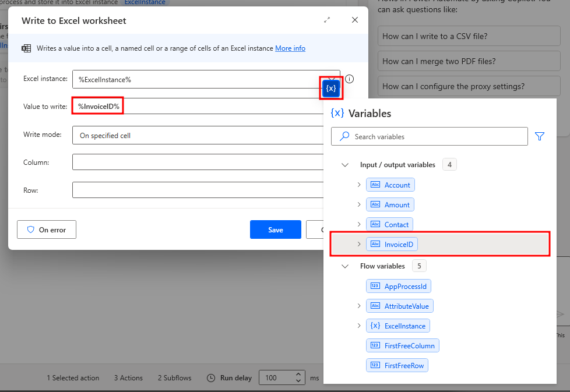
Task: Click the '2 Subflows' status text
Action: 174,378
